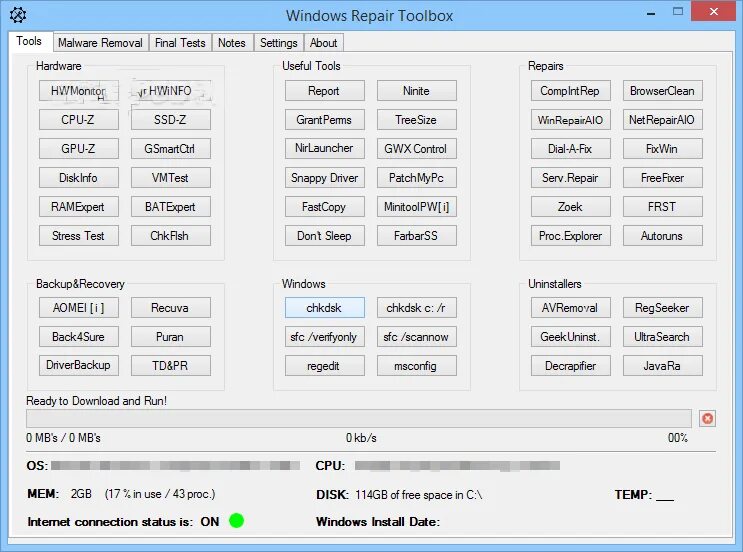Run plain chkdsk button
This screenshot has height=552, width=743.
click(x=325, y=308)
